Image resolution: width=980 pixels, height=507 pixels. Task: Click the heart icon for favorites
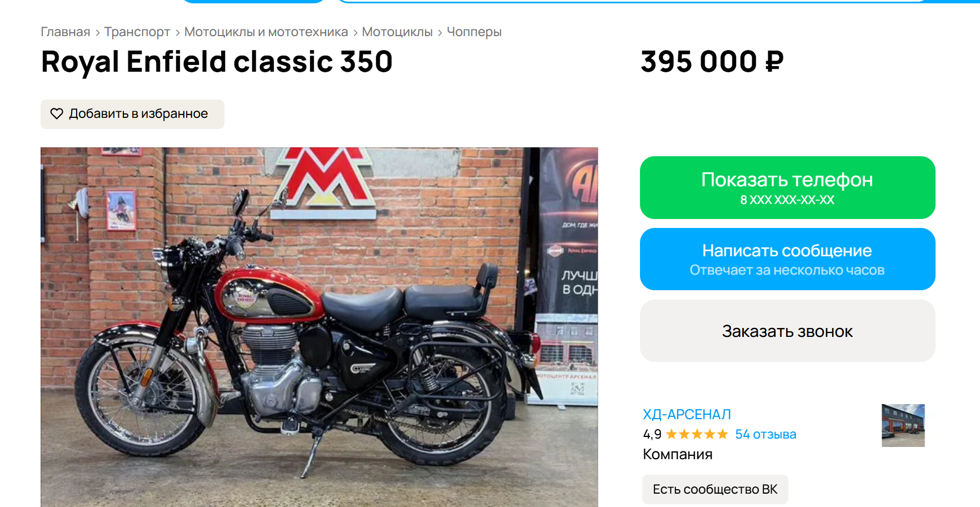[x=57, y=114]
